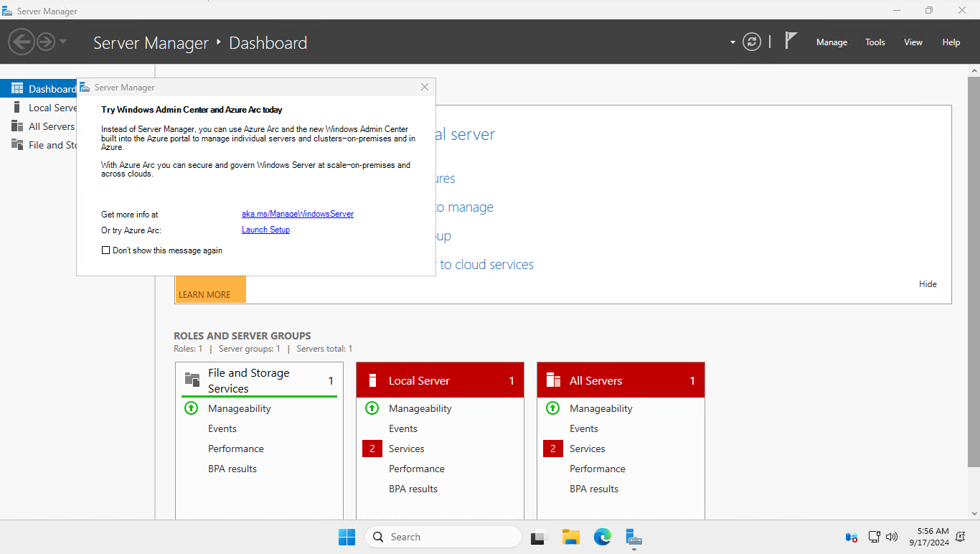Open Performance in All Servers tile
Screen dimensions: 980x554
point(598,469)
